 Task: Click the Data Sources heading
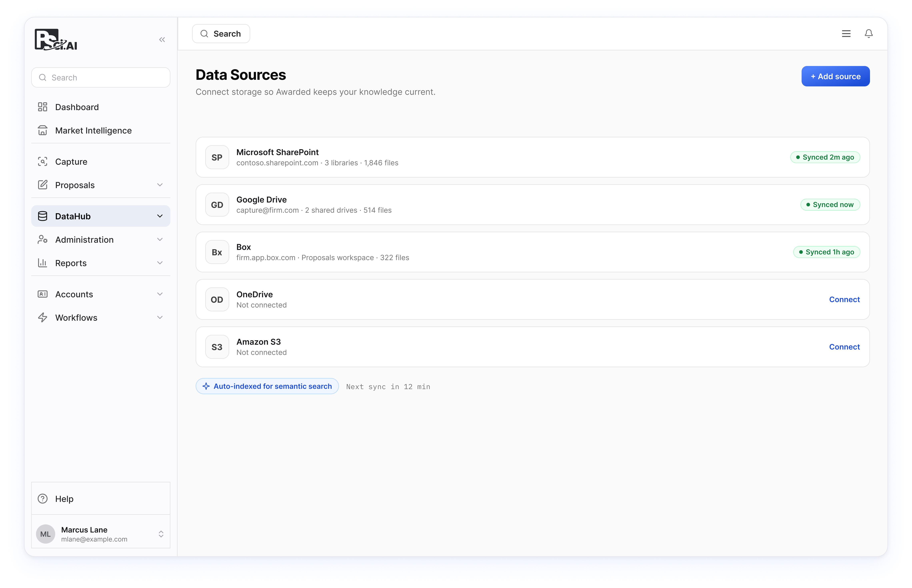[241, 75]
